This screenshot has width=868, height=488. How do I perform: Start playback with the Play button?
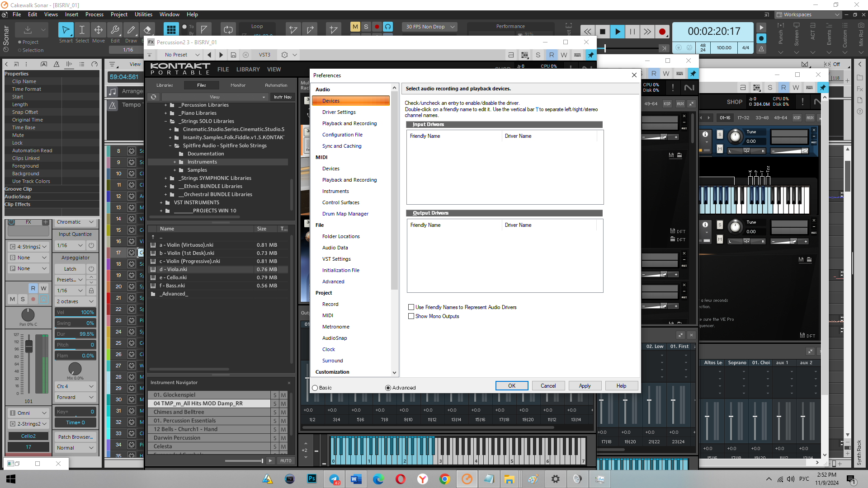tap(617, 32)
